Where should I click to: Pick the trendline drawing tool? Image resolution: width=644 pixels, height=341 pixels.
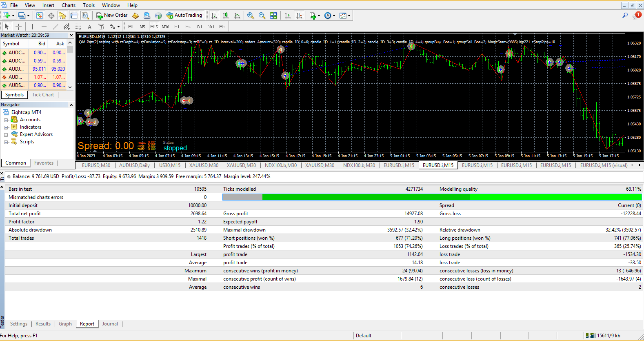[x=56, y=27]
